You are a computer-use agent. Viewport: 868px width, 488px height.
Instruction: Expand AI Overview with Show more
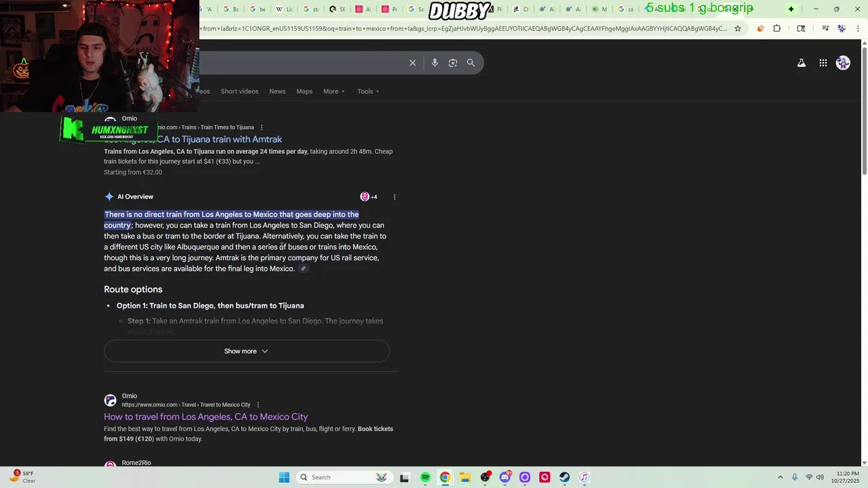coord(246,351)
